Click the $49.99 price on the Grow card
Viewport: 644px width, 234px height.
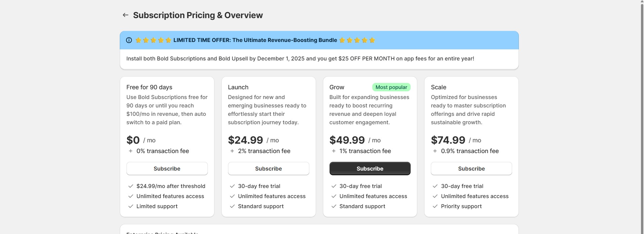click(x=347, y=140)
